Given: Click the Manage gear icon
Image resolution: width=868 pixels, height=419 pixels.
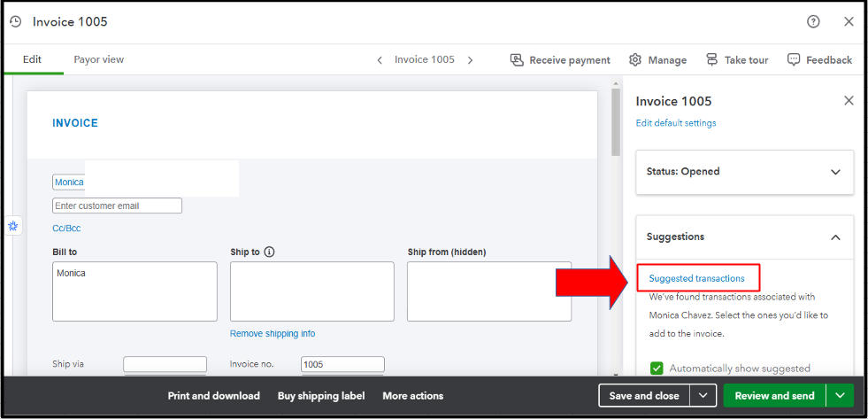Looking at the screenshot, I should 635,60.
